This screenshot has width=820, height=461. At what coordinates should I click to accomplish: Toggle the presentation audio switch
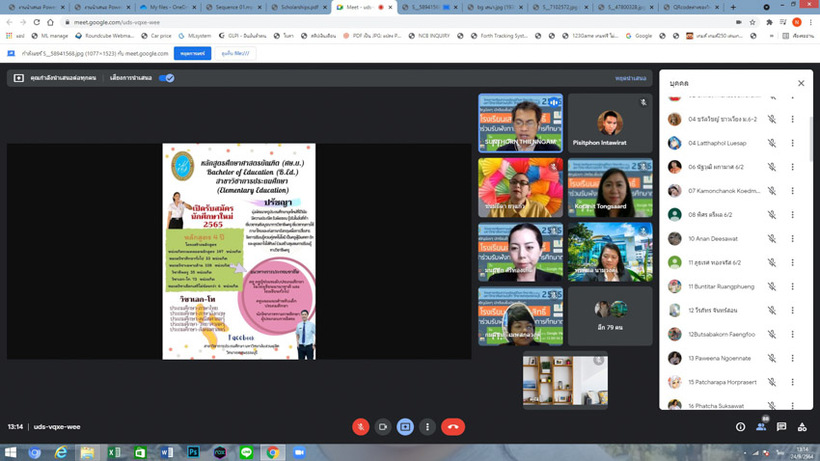167,78
